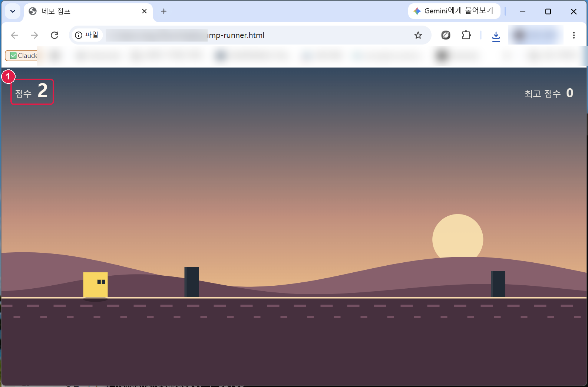Click the 최고 점수 high score label
The width and height of the screenshot is (588, 387).
coord(542,94)
